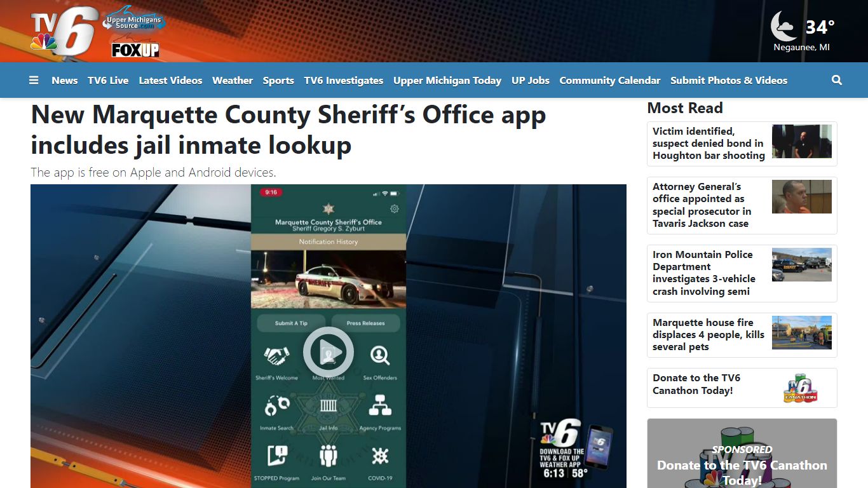868x488 pixels.
Task: Go to TV6 Live
Action: click(108, 80)
